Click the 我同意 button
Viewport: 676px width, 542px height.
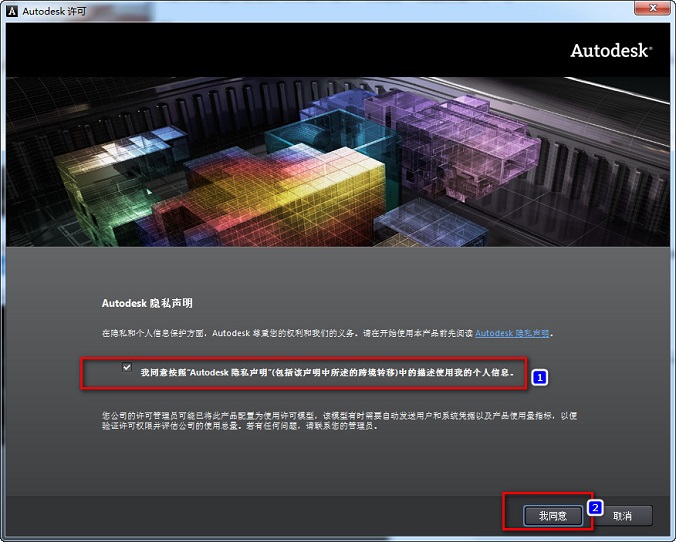point(553,516)
